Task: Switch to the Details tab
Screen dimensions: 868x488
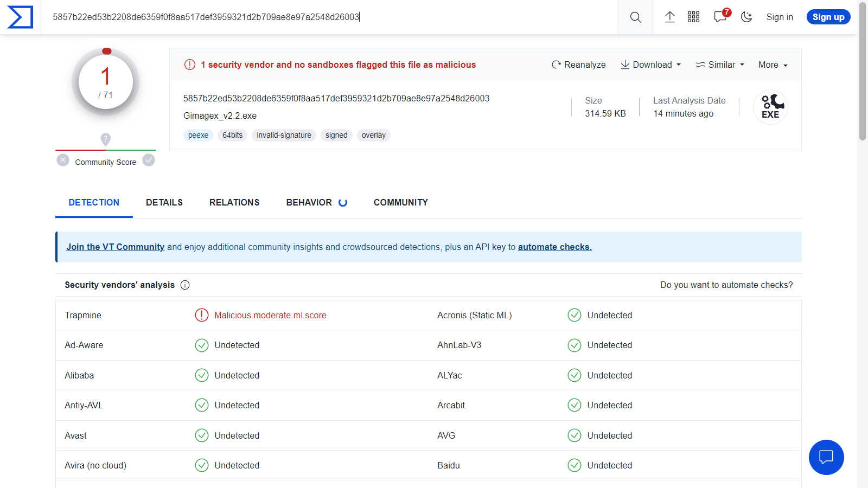Action: click(164, 202)
